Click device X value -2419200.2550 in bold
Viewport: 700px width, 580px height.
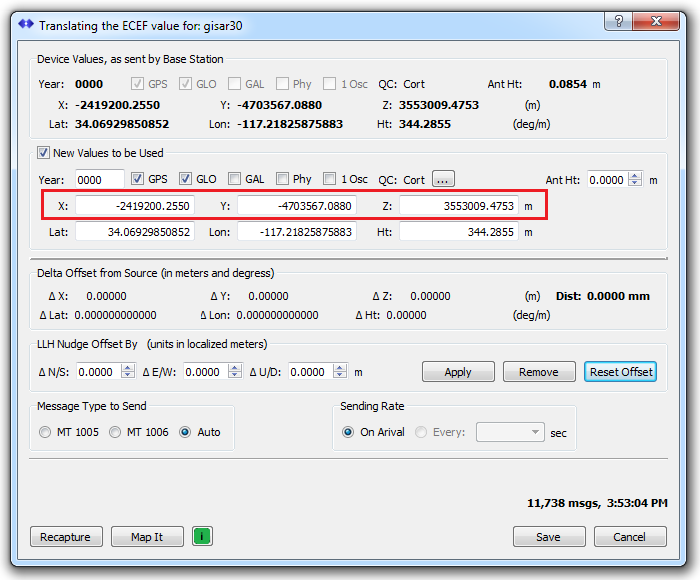[117, 105]
